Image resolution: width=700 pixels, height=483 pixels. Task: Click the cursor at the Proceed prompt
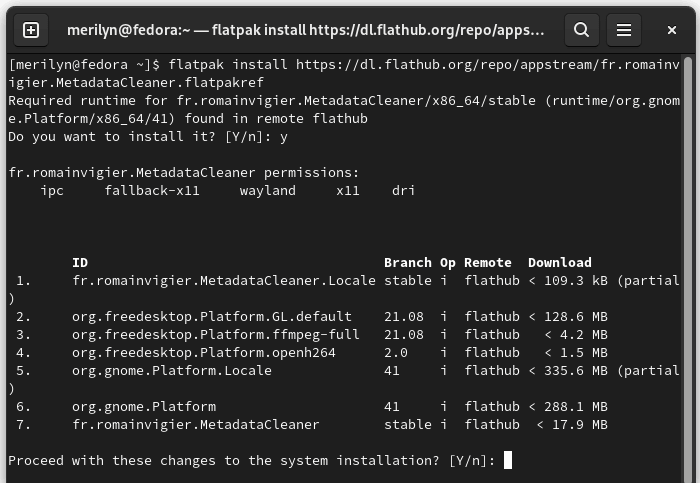508,460
